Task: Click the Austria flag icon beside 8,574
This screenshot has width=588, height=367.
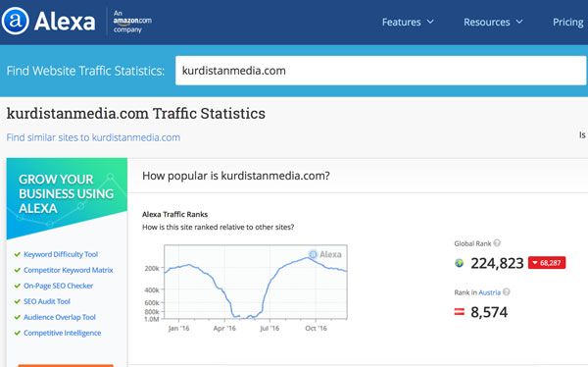Action: pos(460,312)
